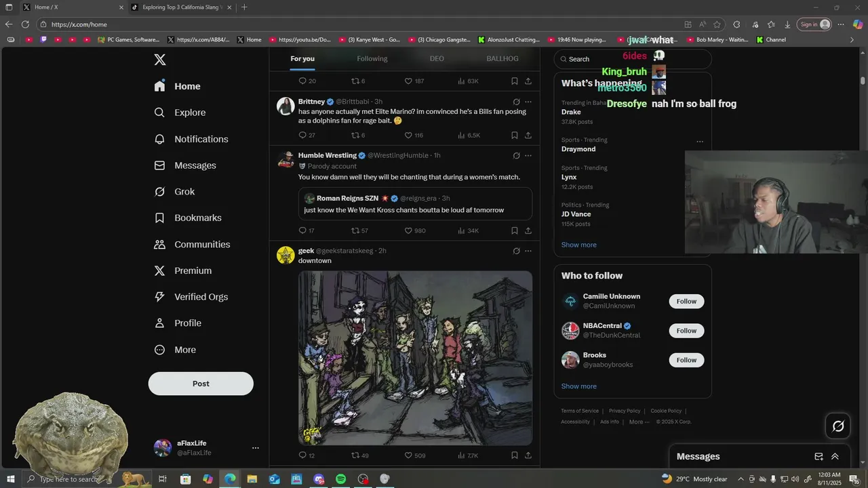The width and height of the screenshot is (868, 488).
Task: Open more options on Brittney's post
Action: [x=528, y=102]
